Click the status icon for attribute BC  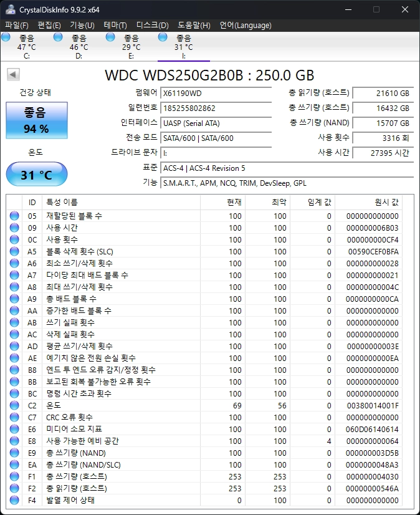click(14, 393)
